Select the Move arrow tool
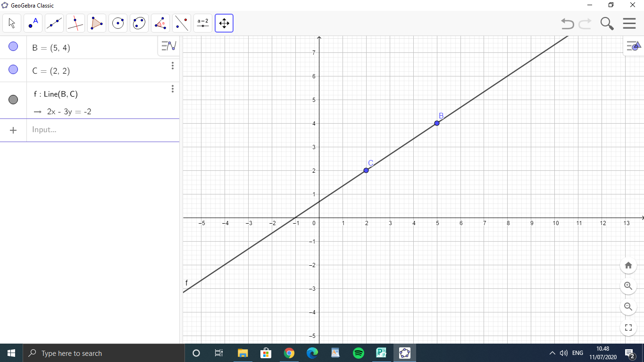 pyautogui.click(x=12, y=23)
